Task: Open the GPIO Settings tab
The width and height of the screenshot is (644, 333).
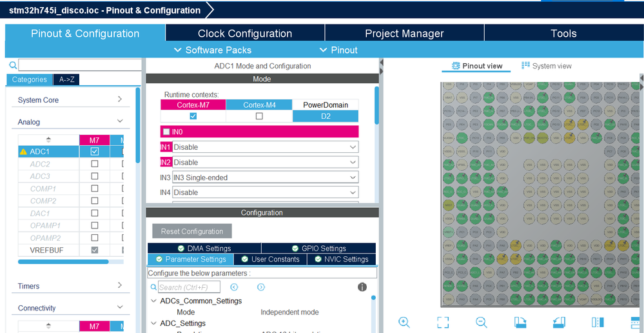Action: [x=318, y=248]
